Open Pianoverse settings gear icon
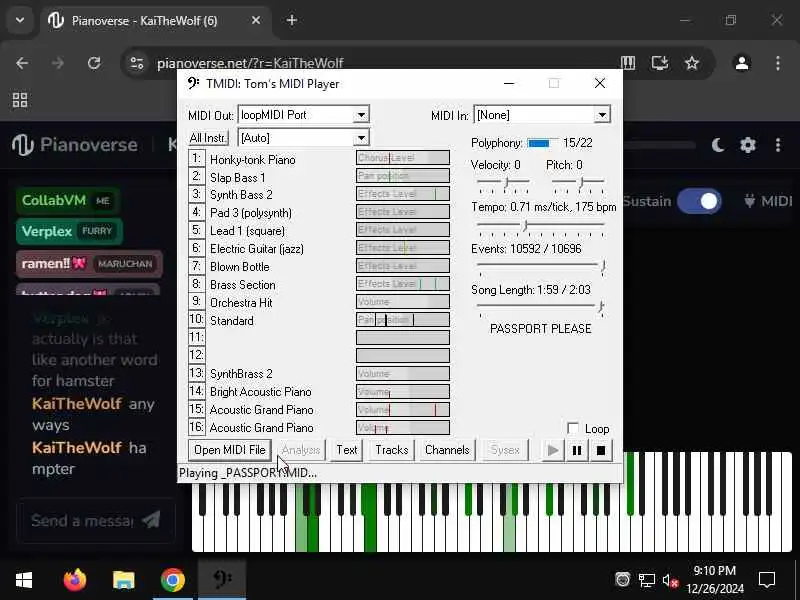This screenshot has height=600, width=800. [x=747, y=145]
